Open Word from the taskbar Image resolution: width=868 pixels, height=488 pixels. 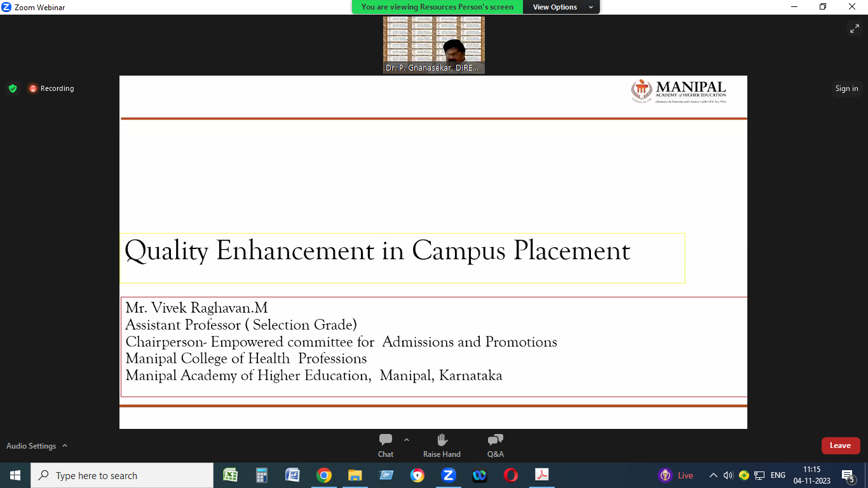[292, 475]
